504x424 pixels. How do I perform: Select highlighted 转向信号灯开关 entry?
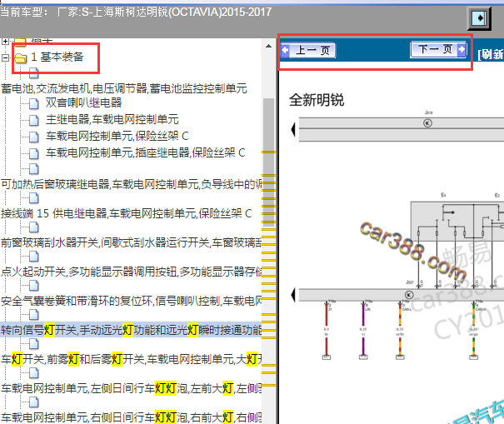point(131,330)
